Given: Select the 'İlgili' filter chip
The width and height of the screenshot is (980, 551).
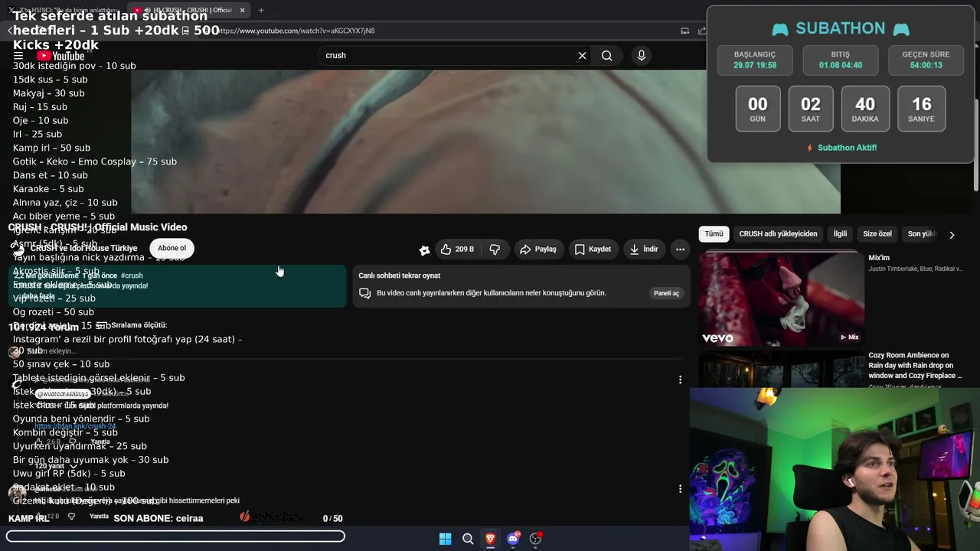Looking at the screenshot, I should [840, 233].
